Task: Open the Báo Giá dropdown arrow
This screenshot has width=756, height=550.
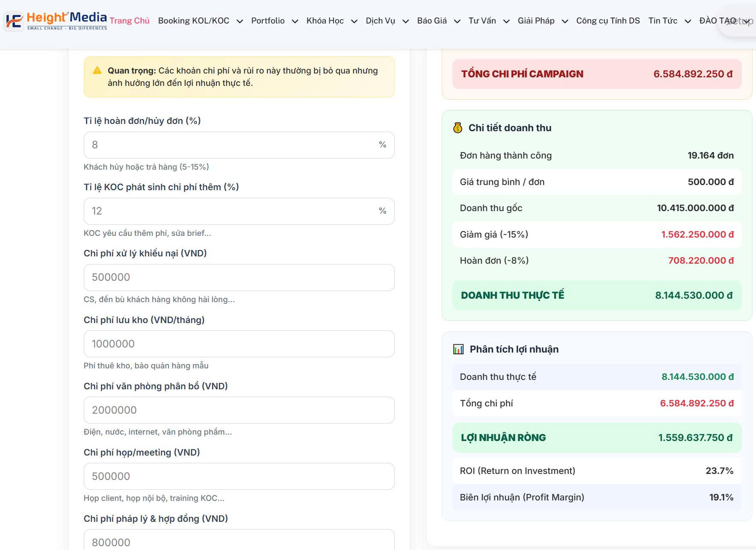Action: point(457,21)
